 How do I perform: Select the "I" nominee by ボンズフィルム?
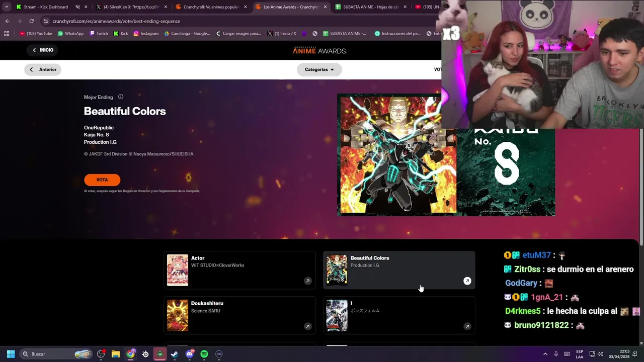pos(399,315)
